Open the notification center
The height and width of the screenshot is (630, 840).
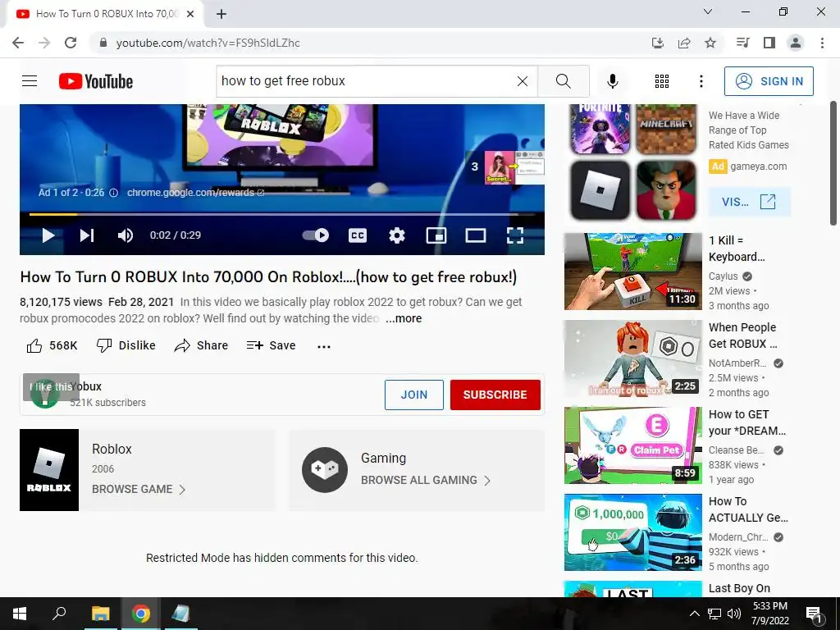[815, 614]
